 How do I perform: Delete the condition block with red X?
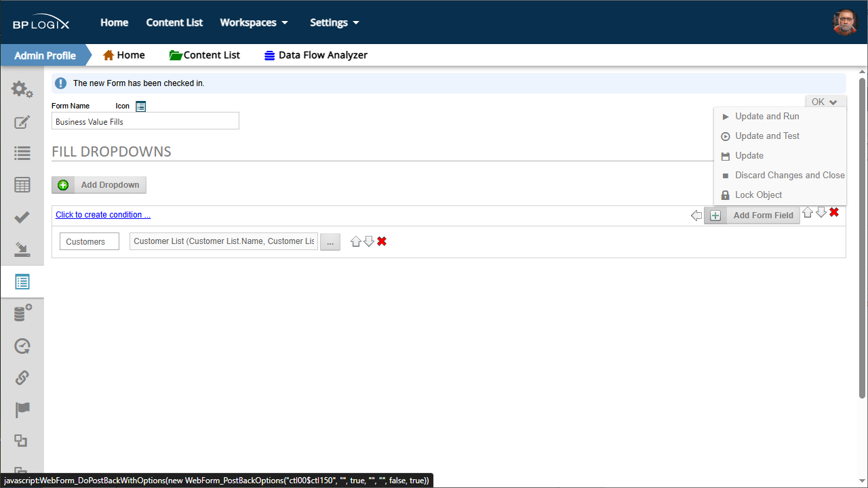[x=834, y=212]
